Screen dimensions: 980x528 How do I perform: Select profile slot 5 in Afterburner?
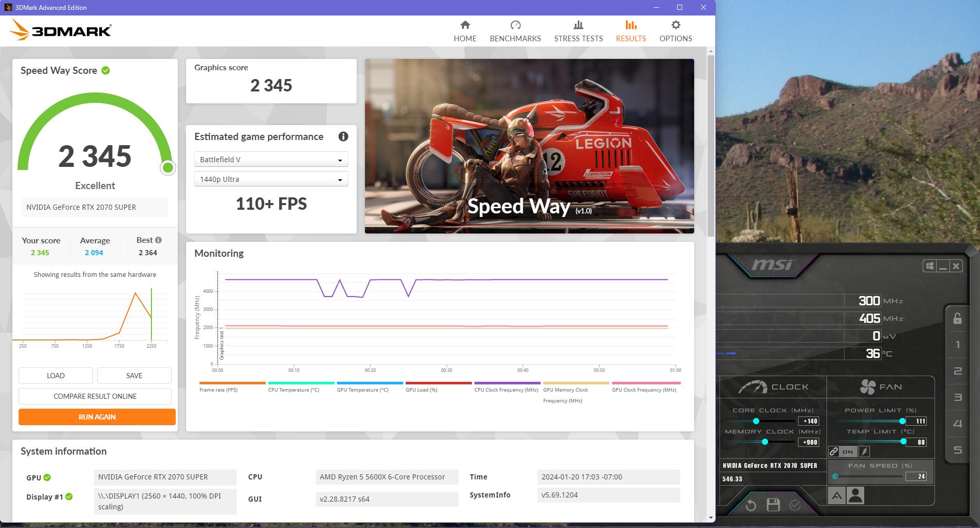coord(957,450)
